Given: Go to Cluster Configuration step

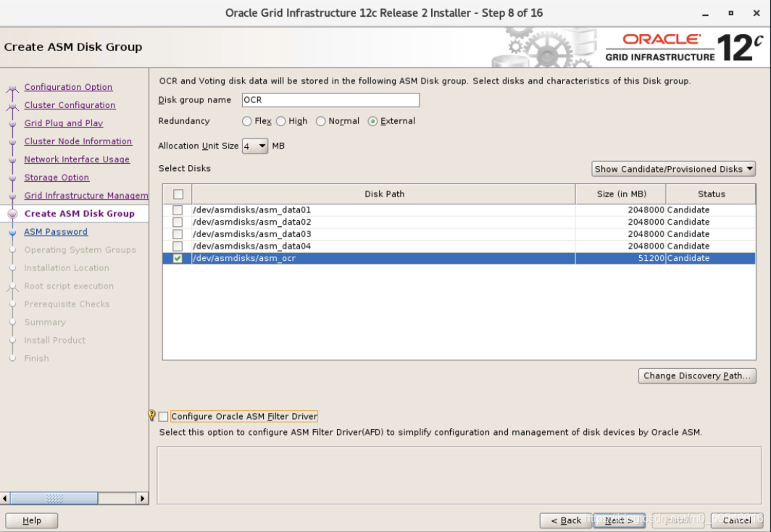Looking at the screenshot, I should pyautogui.click(x=70, y=105).
